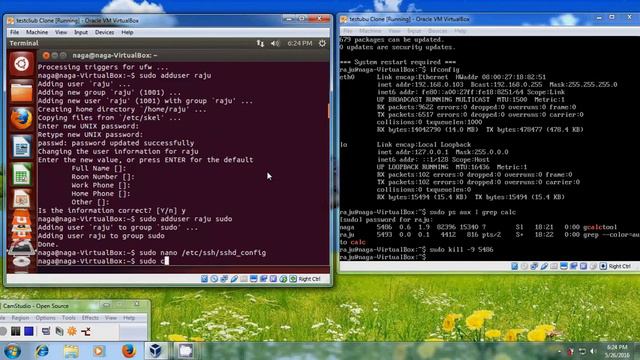Click the 'Is the information correct? [Y/n] y' line

[x=111, y=211]
